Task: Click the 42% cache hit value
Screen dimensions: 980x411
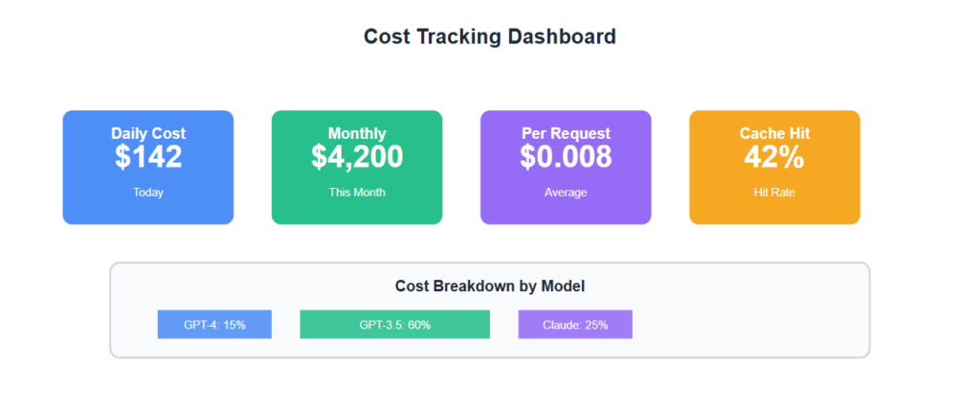Action: tap(774, 157)
